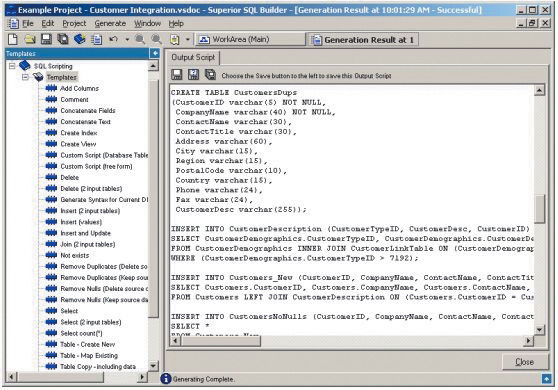Image resolution: width=558 pixels, height=390 pixels.
Task: Open the Window menu
Action: pos(147,23)
